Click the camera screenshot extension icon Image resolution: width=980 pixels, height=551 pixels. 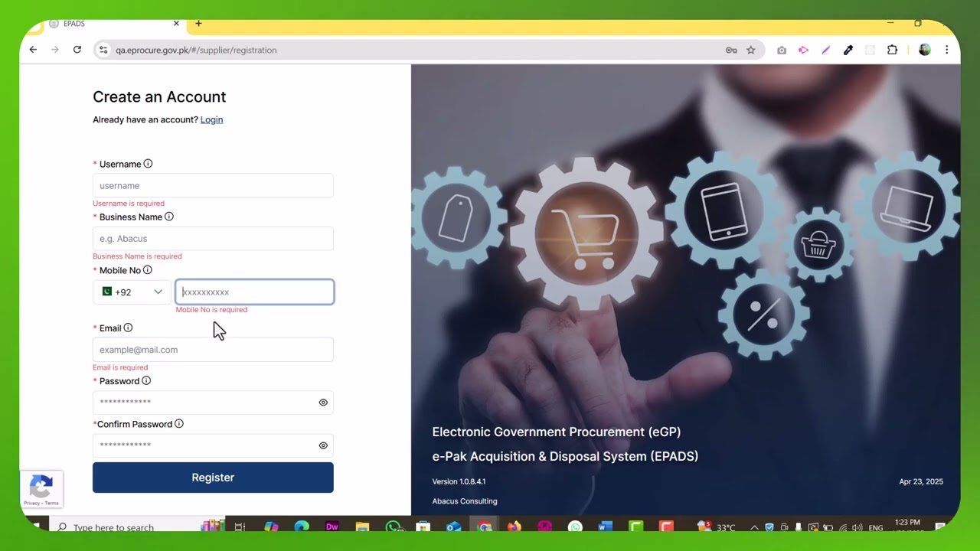click(781, 50)
